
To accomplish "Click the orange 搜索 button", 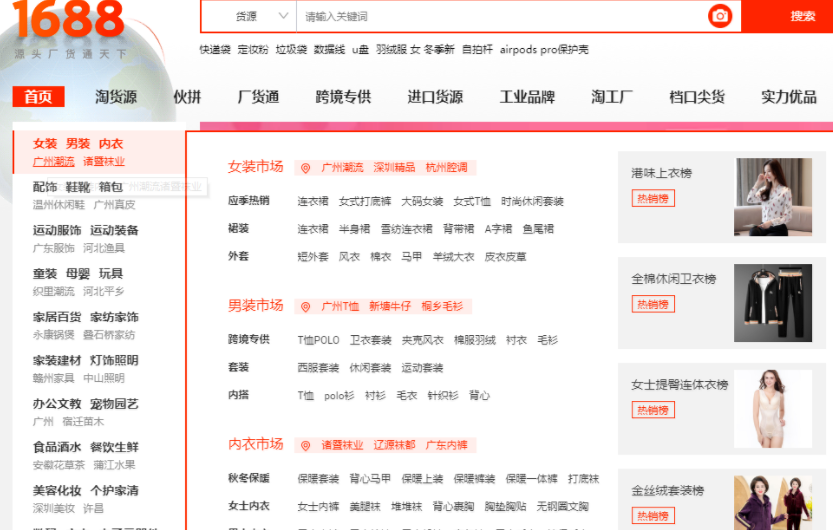I will pos(787,16).
